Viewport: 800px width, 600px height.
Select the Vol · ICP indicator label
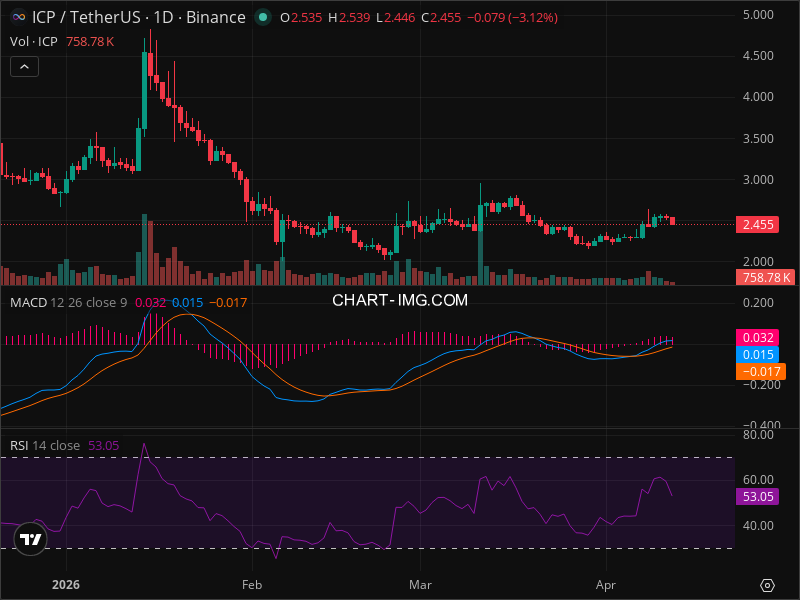[x=34, y=41]
